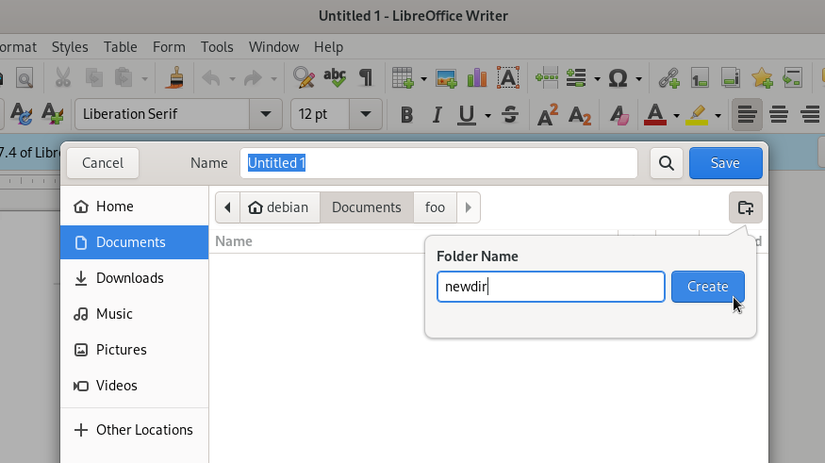Open the font name dropdown arrow
Screen dimensions: 825x463
[266, 114]
